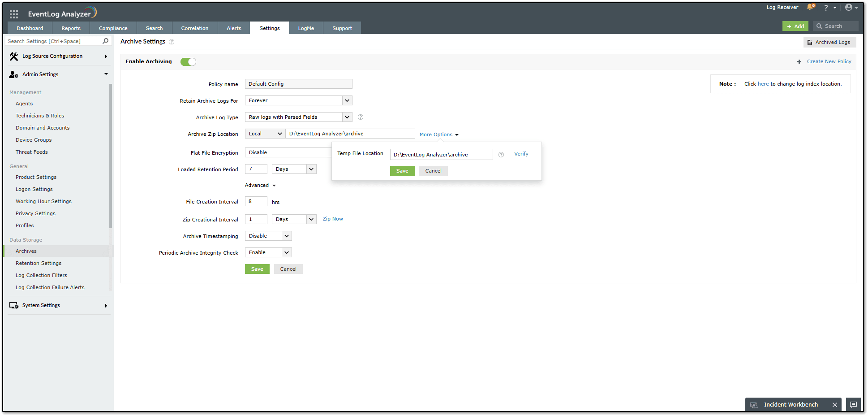Open the apps grid menu icon
The height and width of the screenshot is (416, 868).
click(14, 14)
